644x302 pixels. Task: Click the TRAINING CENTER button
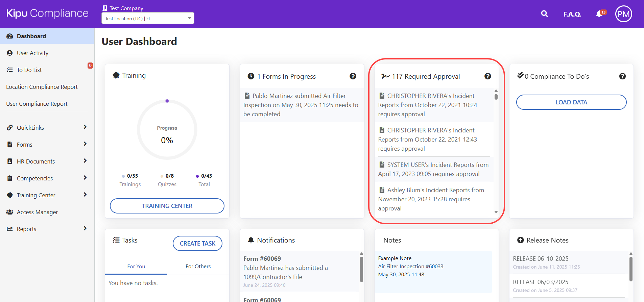point(167,206)
